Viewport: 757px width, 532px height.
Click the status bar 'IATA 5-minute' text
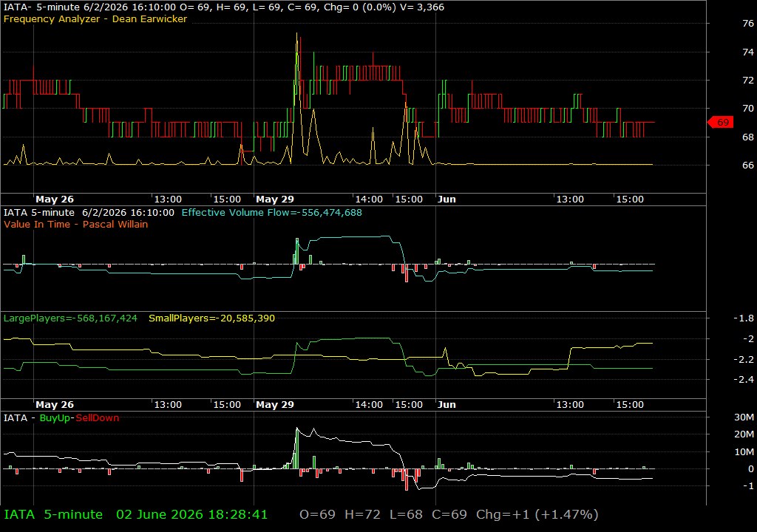tap(53, 514)
